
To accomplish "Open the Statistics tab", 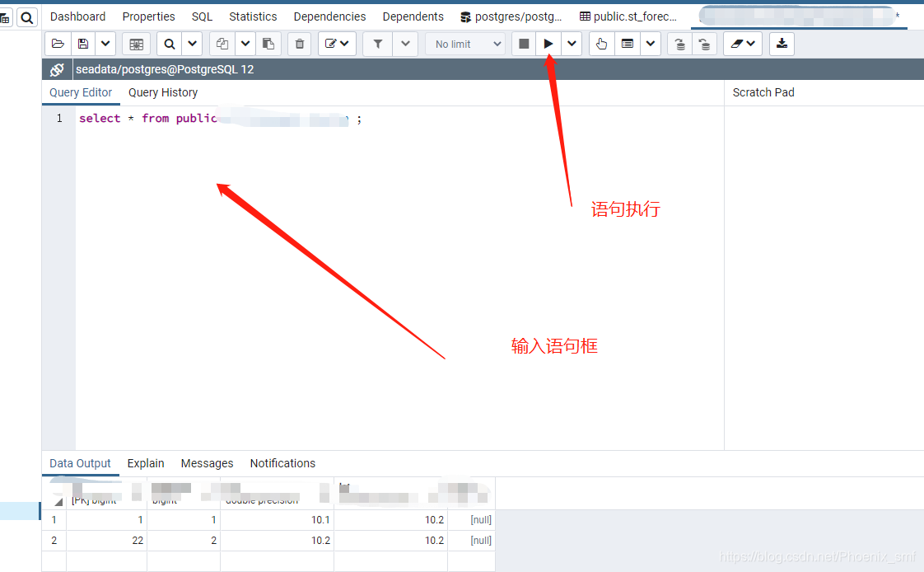I will (x=253, y=16).
